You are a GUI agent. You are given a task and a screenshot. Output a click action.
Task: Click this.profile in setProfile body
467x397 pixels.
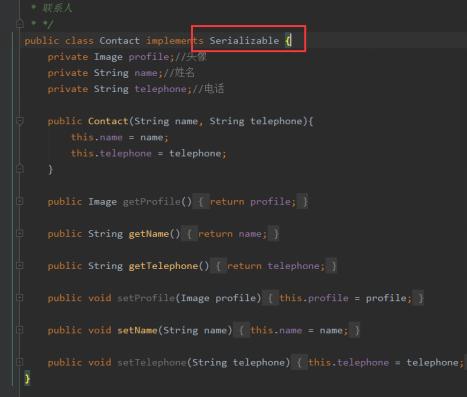[314, 298]
